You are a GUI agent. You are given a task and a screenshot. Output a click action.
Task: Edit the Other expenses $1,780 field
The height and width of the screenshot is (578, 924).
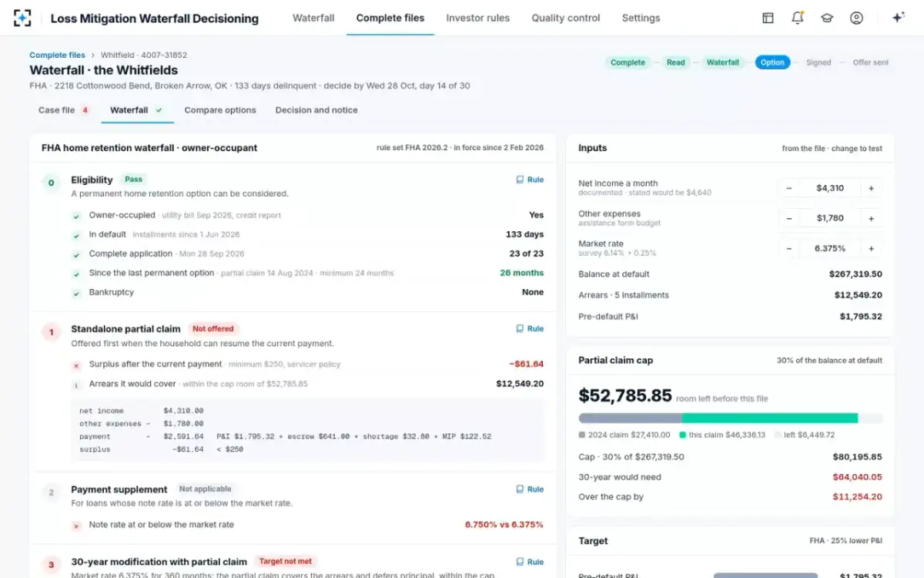pos(830,218)
